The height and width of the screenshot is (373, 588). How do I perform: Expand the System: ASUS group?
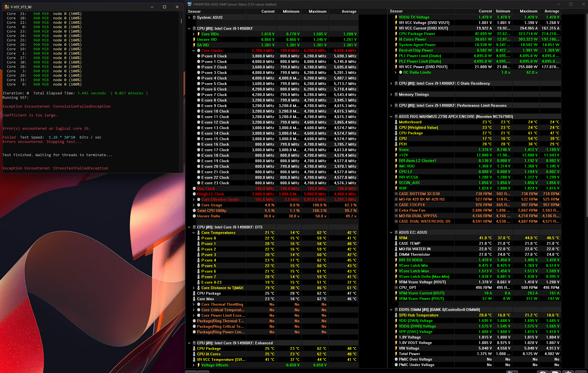click(x=189, y=17)
